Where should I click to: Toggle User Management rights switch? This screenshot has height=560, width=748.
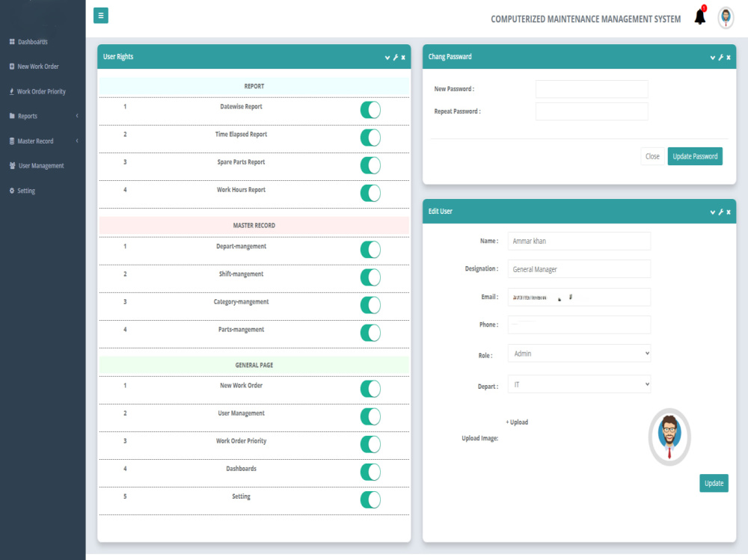coord(370,416)
